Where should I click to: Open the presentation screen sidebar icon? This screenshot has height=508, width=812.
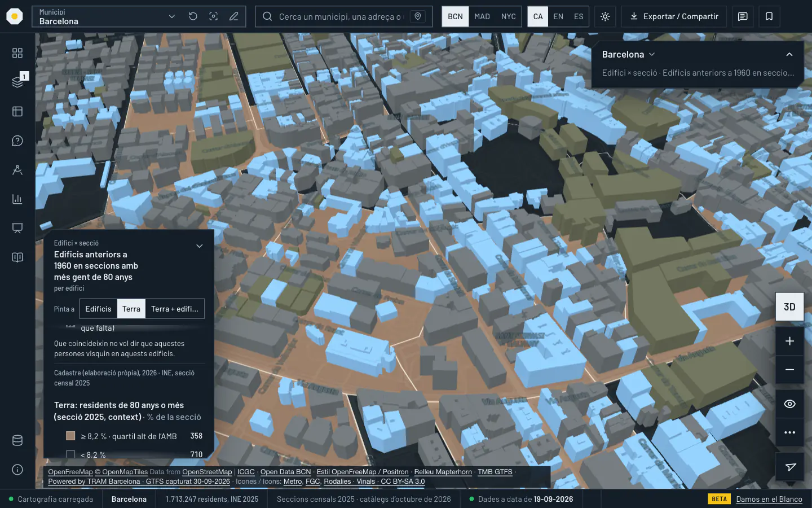[17, 228]
